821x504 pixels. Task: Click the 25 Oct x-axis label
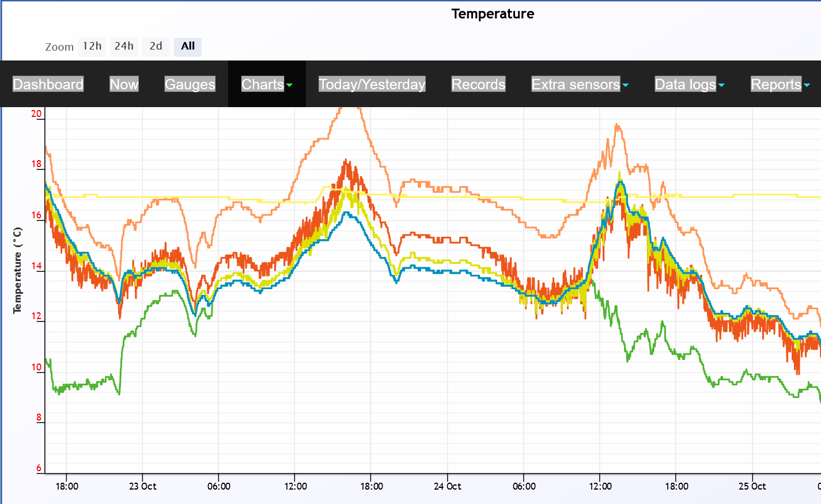point(752,486)
